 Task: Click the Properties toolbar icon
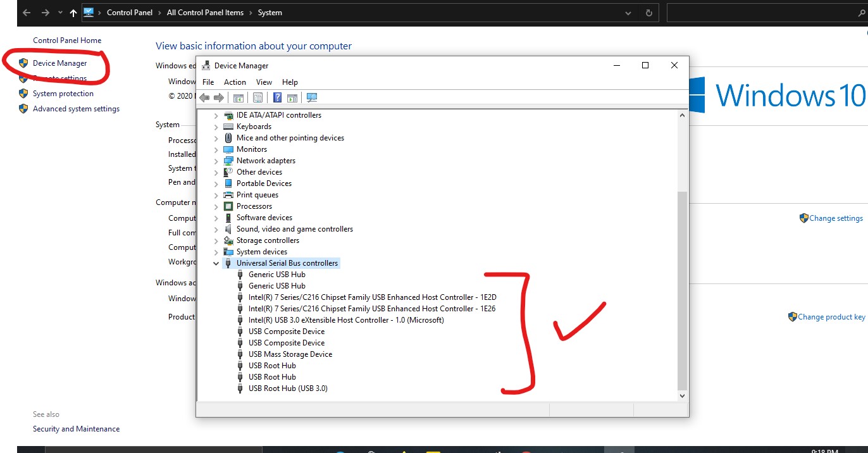click(257, 97)
